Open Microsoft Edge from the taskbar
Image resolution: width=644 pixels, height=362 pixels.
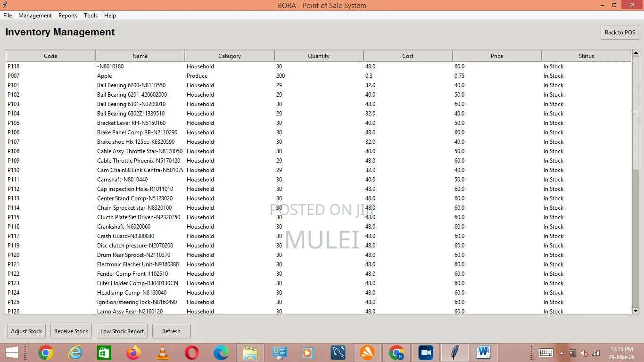click(221, 353)
